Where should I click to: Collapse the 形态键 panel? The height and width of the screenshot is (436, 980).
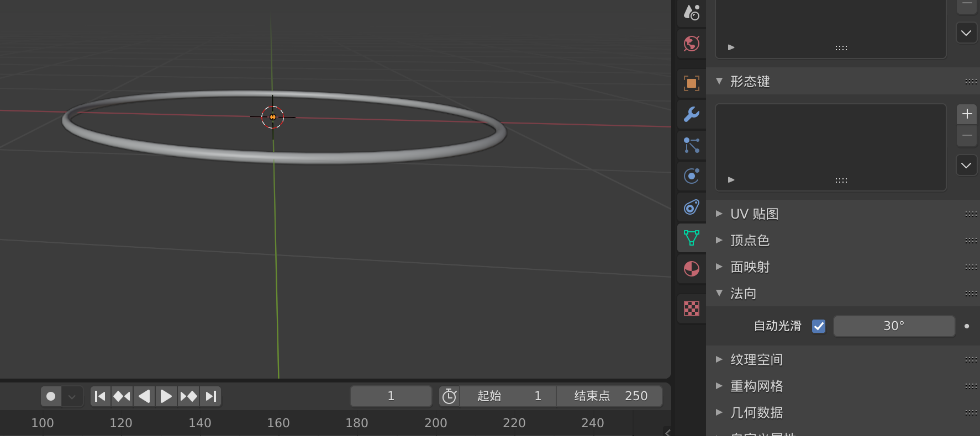point(719,81)
